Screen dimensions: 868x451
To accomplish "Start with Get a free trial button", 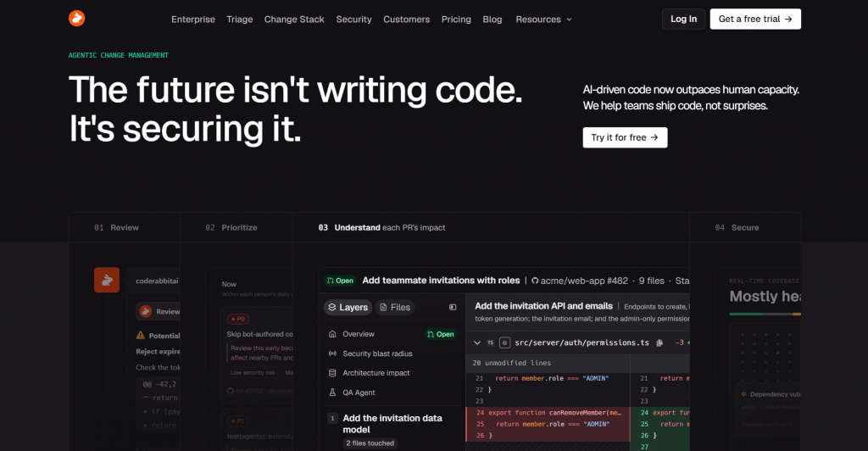I will [x=755, y=19].
